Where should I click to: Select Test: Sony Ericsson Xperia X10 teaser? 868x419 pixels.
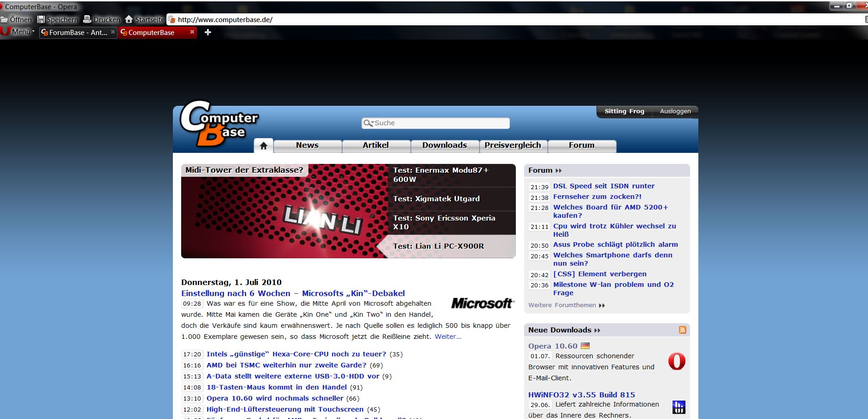(x=452, y=223)
